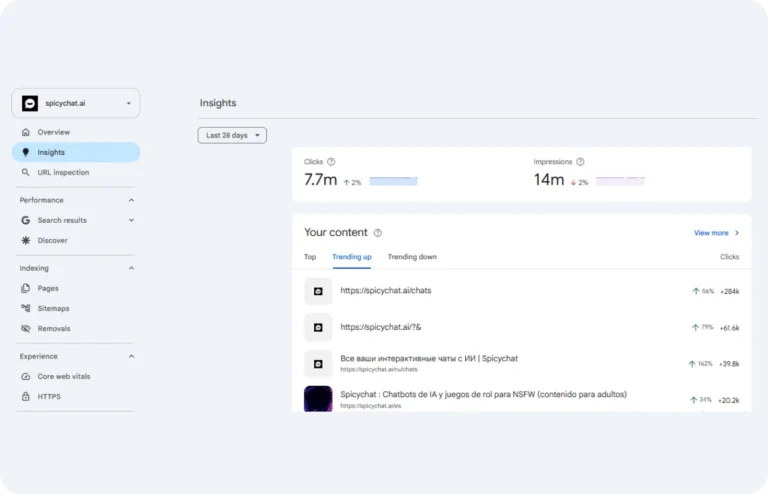The width and height of the screenshot is (768, 494).
Task: Click the favicon for spicychat.ai/?& row
Action: coord(318,328)
